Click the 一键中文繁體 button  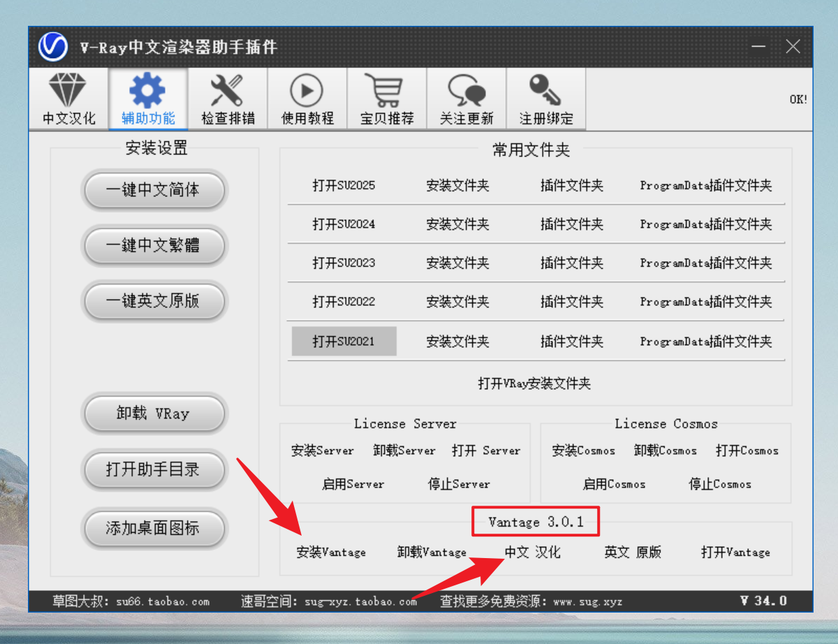click(154, 246)
